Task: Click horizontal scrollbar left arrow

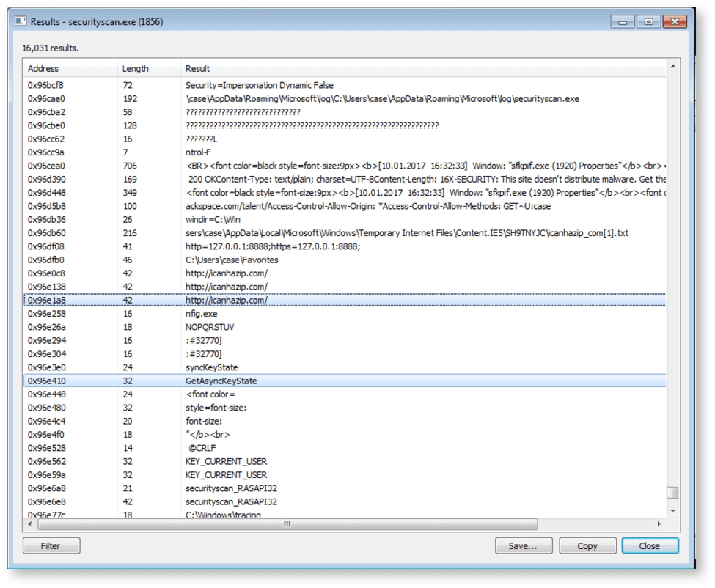Action: [x=30, y=524]
